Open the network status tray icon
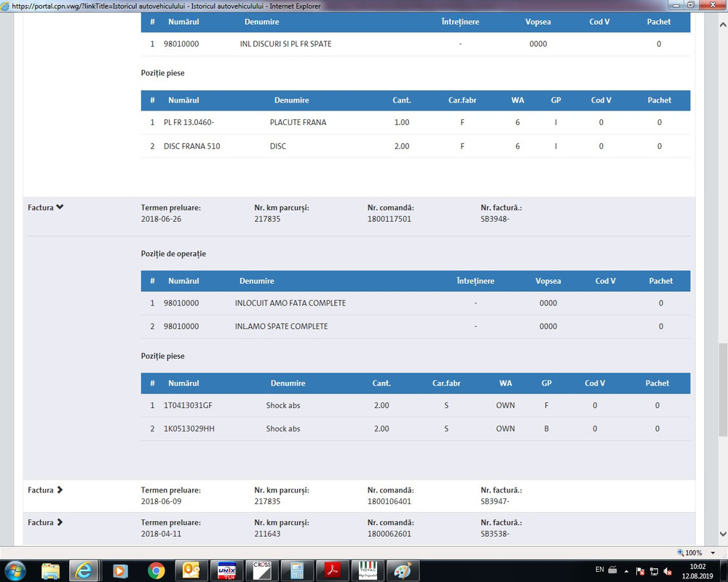The image size is (728, 582). point(654,571)
